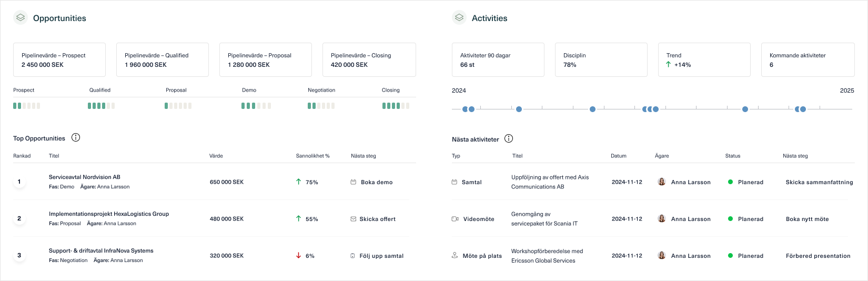Click the envelope icon beside Skicka offert
This screenshot has width=868, height=281.
tap(354, 219)
